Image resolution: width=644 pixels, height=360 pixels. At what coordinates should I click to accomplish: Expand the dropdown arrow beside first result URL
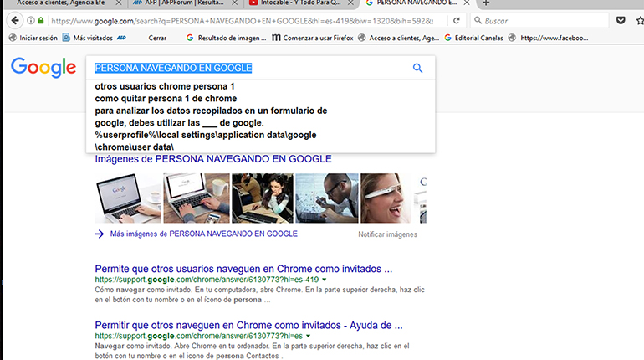(323, 280)
